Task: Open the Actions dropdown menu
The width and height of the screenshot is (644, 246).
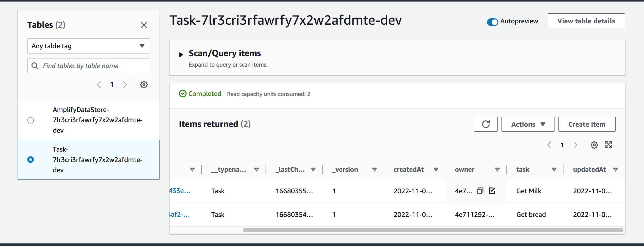Action: [x=528, y=124]
